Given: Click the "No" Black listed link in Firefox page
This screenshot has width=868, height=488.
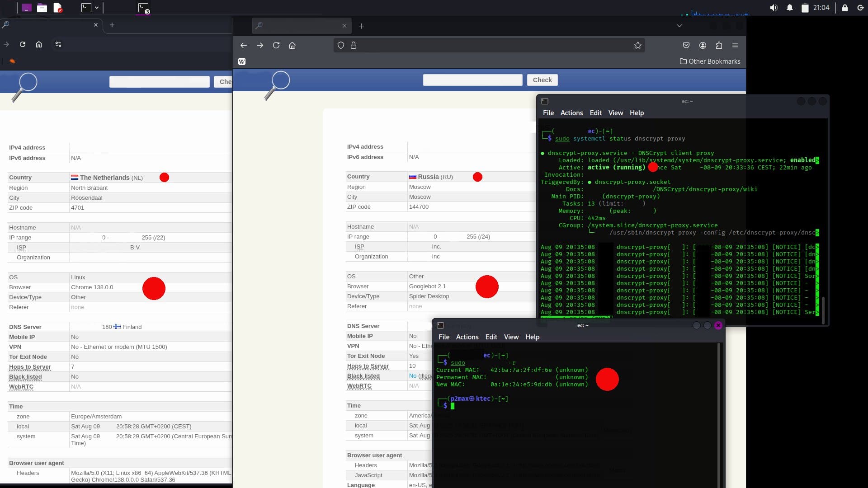Looking at the screenshot, I should click(412, 376).
